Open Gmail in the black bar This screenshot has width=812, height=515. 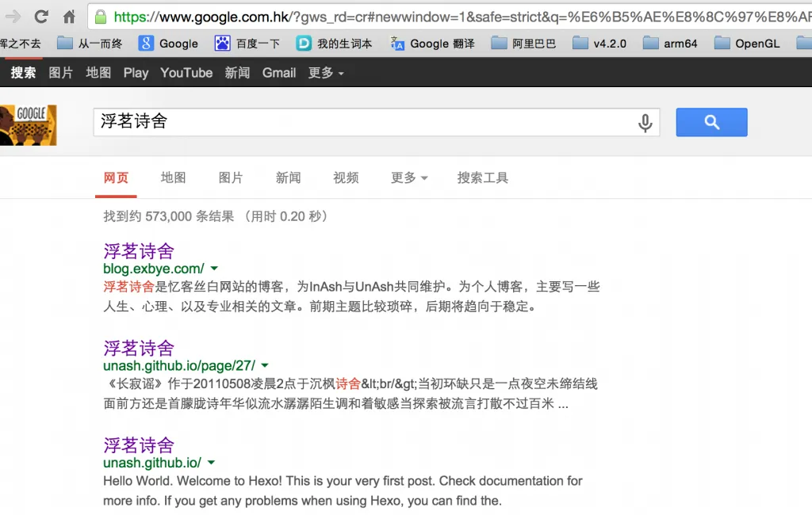point(279,72)
